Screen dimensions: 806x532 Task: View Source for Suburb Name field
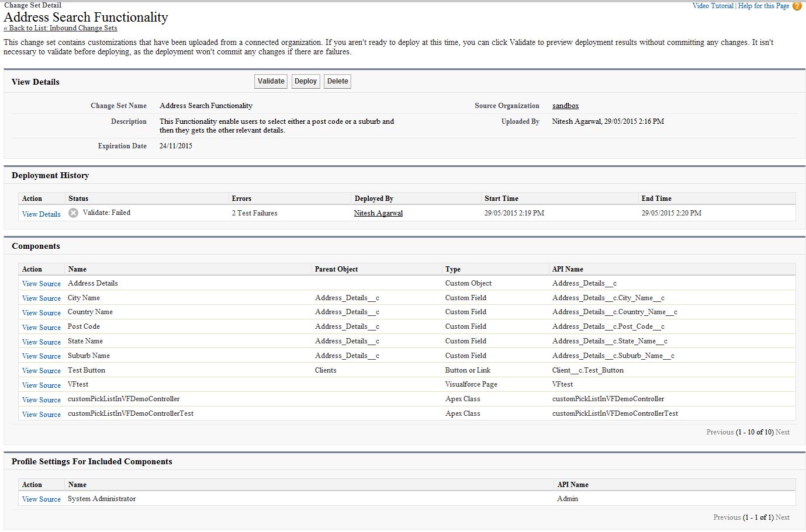(41, 356)
